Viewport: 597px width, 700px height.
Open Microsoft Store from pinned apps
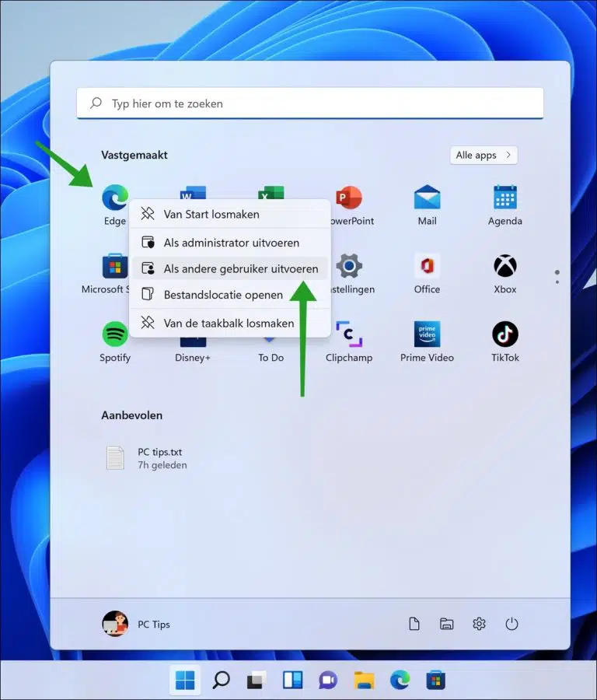coord(115,266)
